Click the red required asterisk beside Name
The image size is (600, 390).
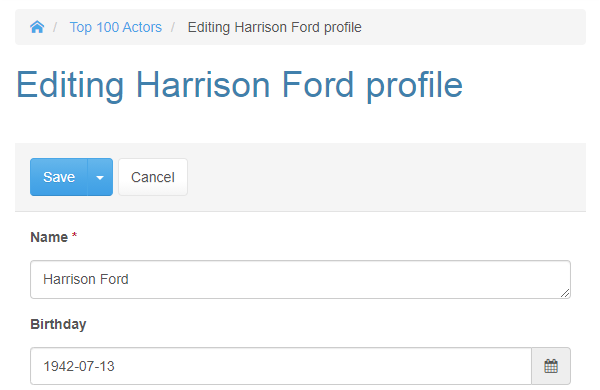point(75,235)
